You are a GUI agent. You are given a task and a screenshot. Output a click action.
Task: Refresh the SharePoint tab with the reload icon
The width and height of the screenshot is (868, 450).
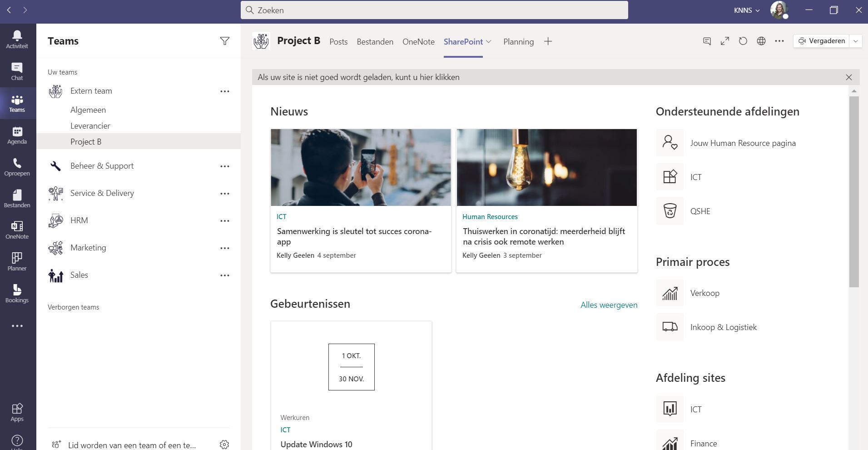(x=742, y=41)
